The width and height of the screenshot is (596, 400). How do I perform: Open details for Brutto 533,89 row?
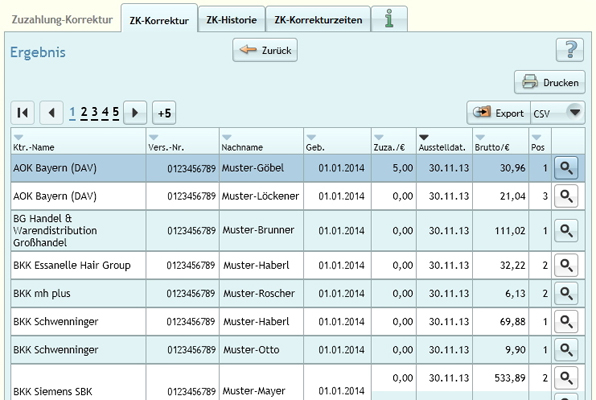pos(566,378)
